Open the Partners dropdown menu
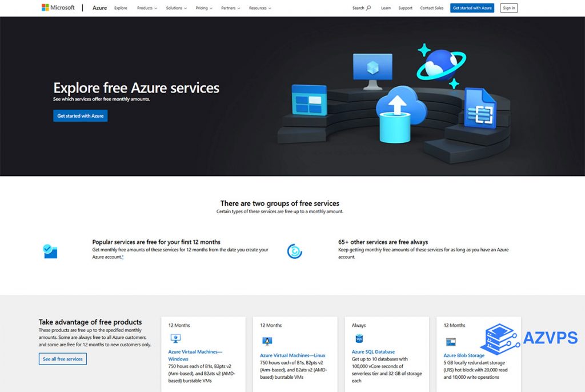Image resolution: width=585 pixels, height=392 pixels. click(230, 9)
